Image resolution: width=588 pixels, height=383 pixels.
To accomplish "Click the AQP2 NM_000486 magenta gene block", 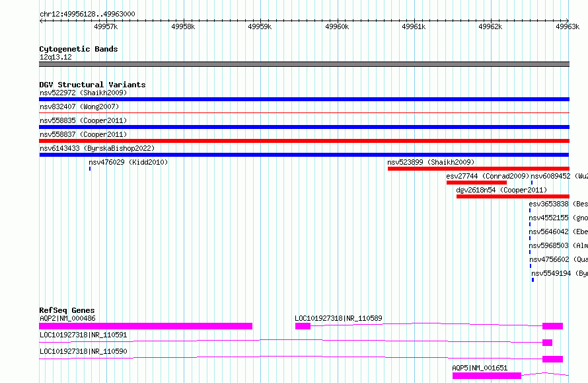I will point(145,326).
